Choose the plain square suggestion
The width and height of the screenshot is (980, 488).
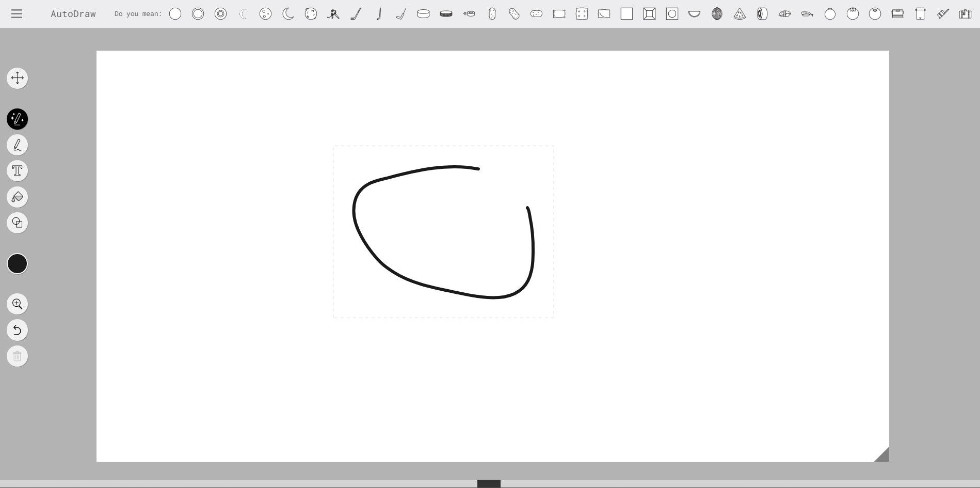[x=626, y=14]
